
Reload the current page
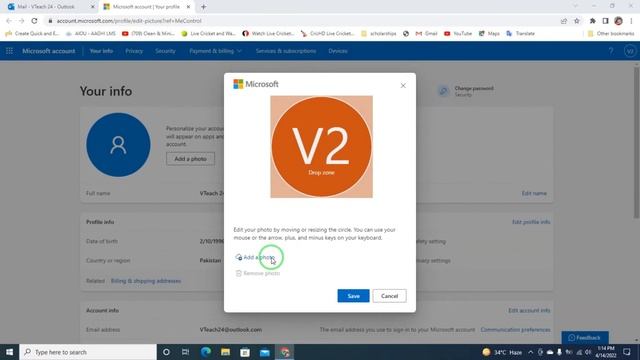tap(35, 21)
